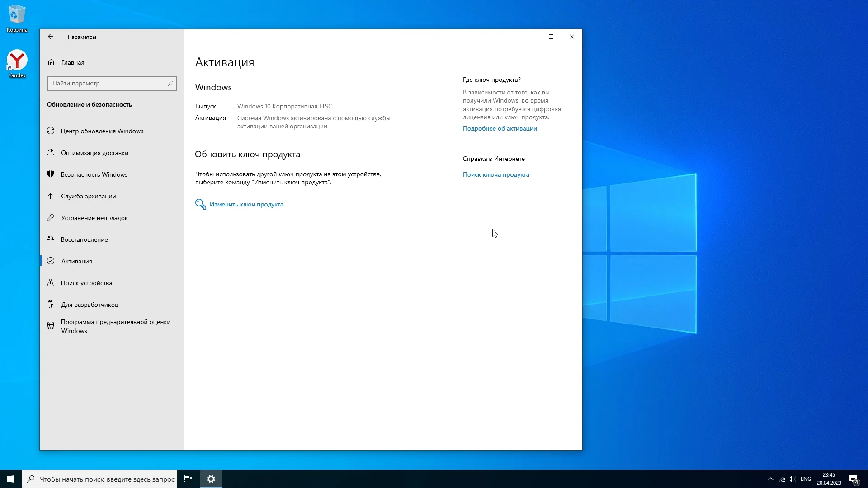Image resolution: width=868 pixels, height=488 pixels.
Task: Click Поиск ключа продукта link
Action: coord(495,175)
